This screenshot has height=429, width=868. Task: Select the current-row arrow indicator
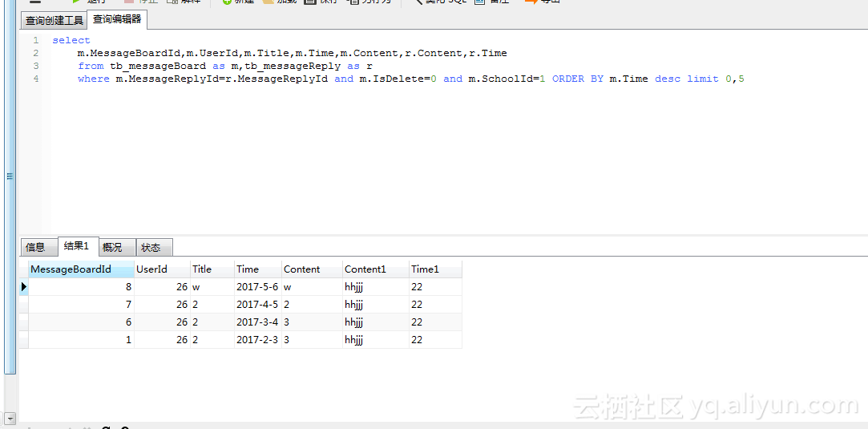click(24, 287)
